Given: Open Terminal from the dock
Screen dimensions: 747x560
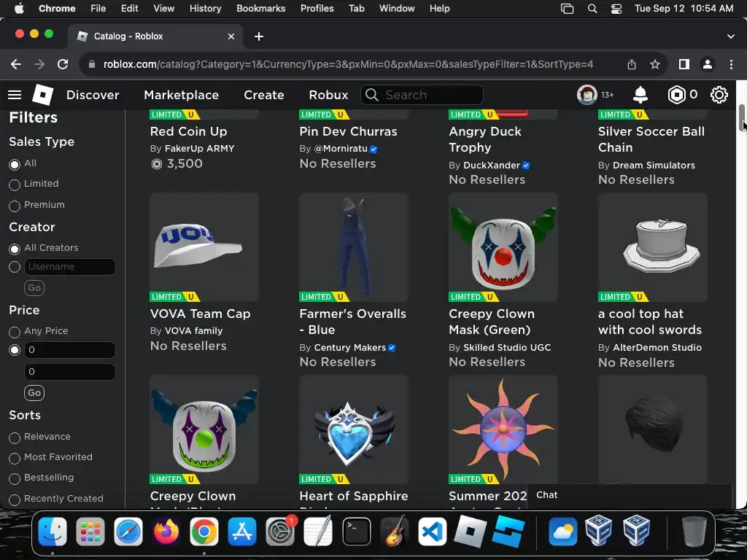Looking at the screenshot, I should click(x=356, y=532).
